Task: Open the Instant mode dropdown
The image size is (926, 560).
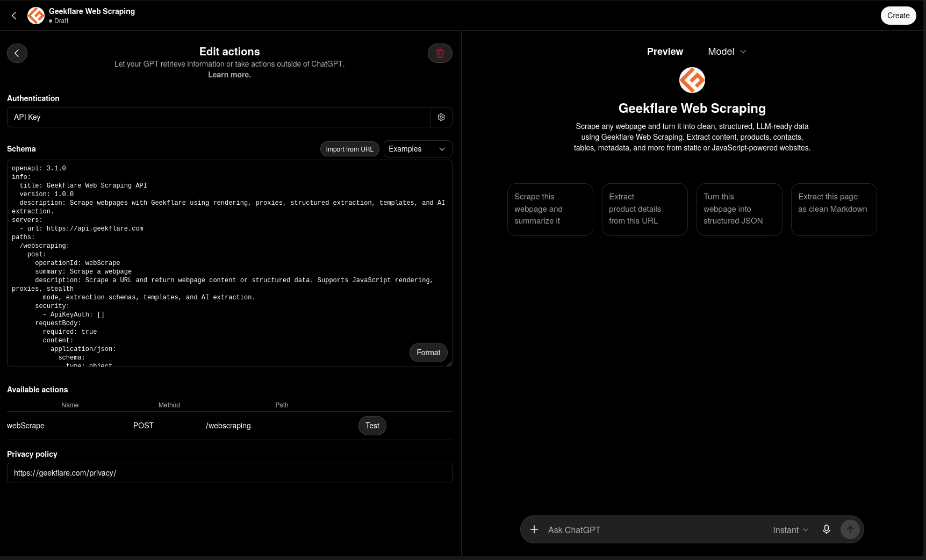Action: point(791,530)
